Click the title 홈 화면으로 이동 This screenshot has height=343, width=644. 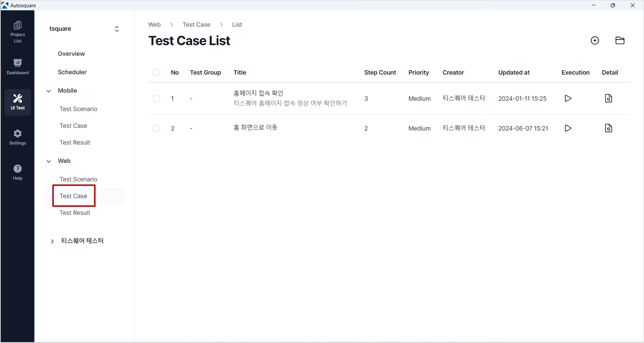(255, 127)
